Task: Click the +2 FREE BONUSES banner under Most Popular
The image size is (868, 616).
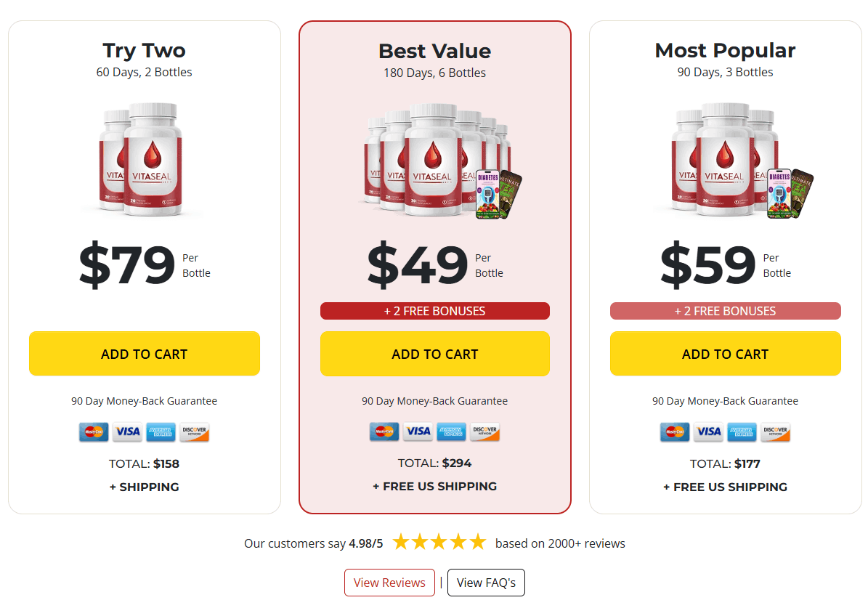Action: point(725,311)
